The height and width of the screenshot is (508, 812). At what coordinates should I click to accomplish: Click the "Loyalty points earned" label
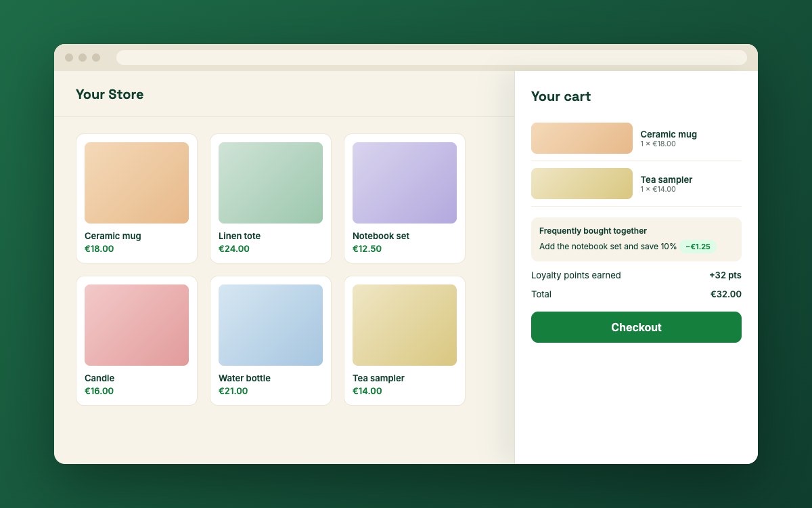[x=576, y=275]
